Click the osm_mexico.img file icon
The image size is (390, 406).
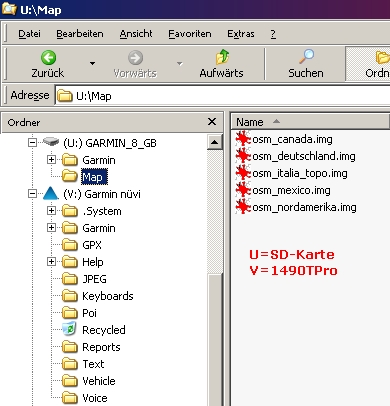243,190
